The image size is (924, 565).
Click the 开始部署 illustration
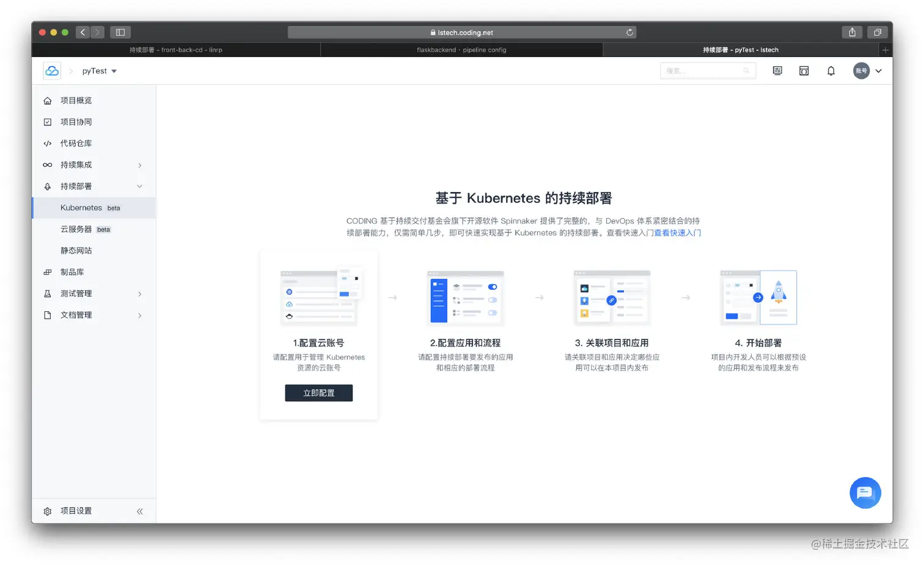click(758, 297)
